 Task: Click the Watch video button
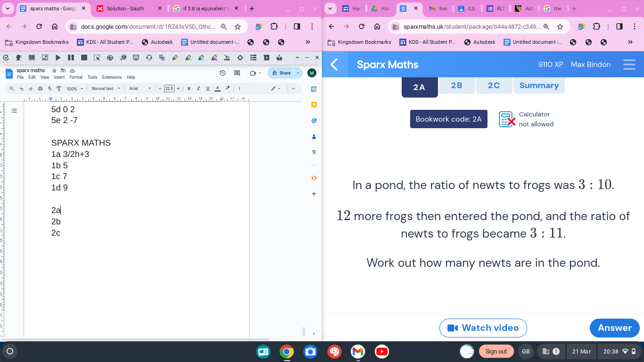pyautogui.click(x=483, y=328)
